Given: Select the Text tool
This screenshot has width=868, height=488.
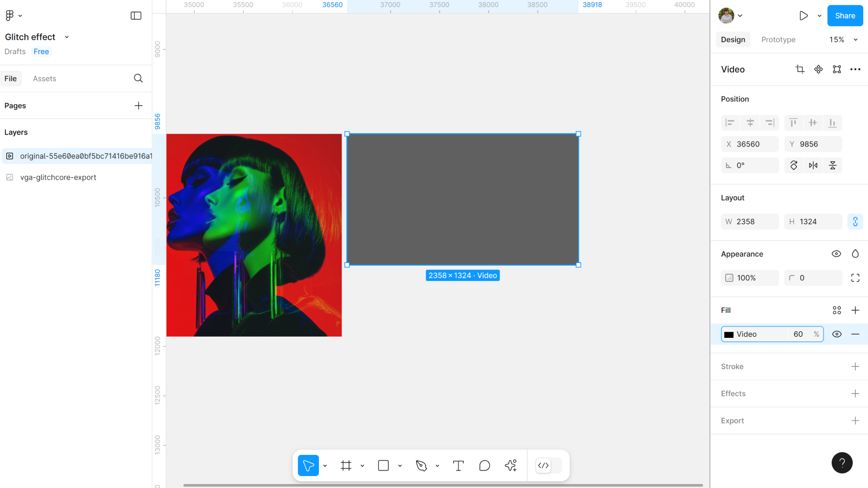Looking at the screenshot, I should (x=458, y=466).
